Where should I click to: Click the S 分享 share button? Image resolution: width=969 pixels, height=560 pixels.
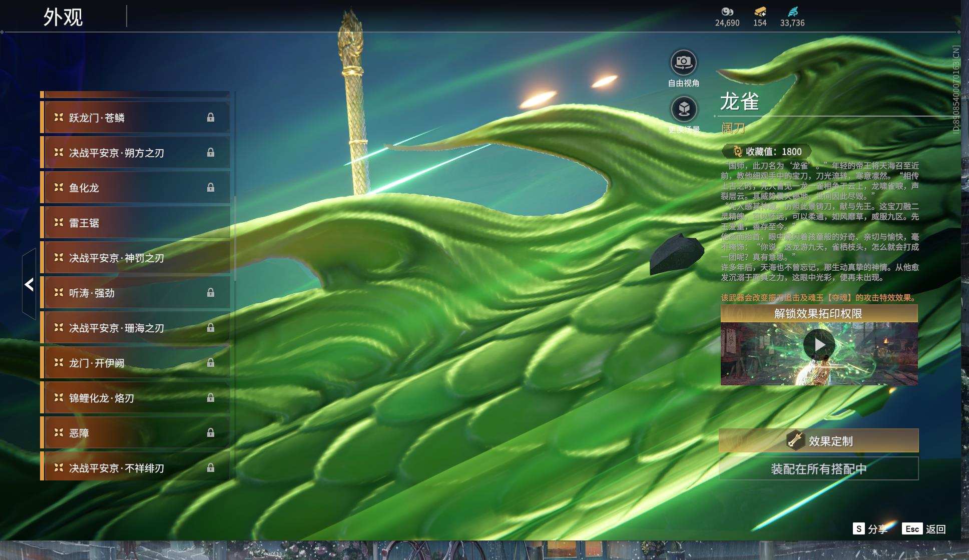coord(870,529)
